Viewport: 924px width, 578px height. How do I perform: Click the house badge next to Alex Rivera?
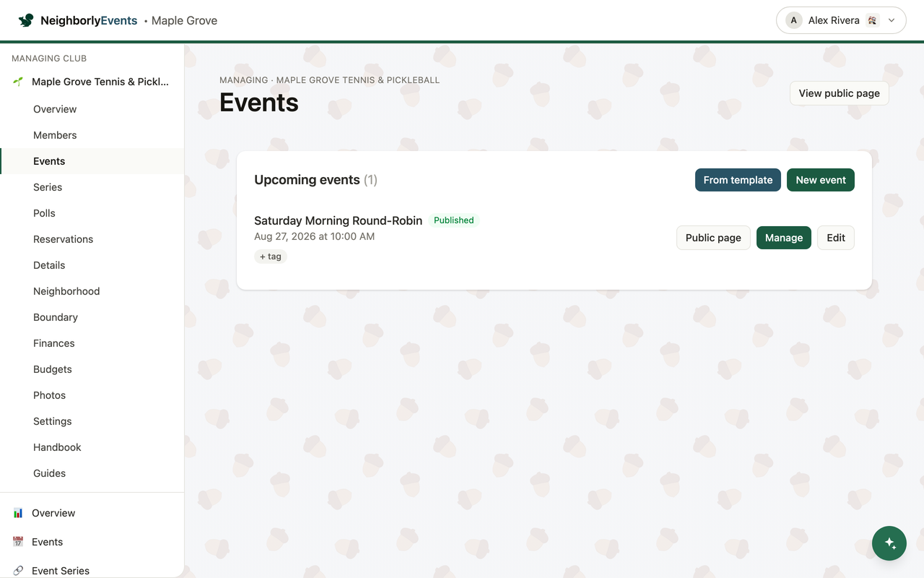click(872, 20)
